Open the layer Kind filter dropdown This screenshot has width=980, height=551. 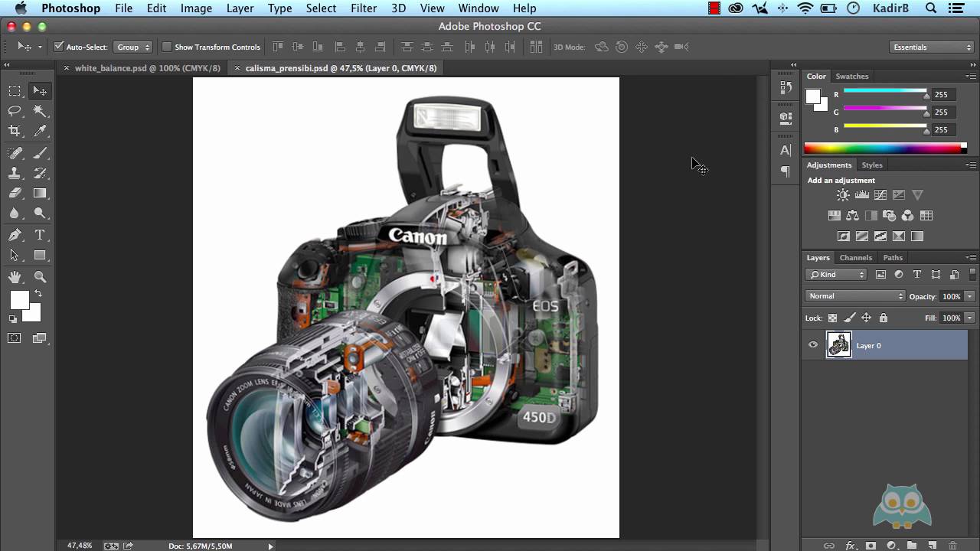point(837,275)
